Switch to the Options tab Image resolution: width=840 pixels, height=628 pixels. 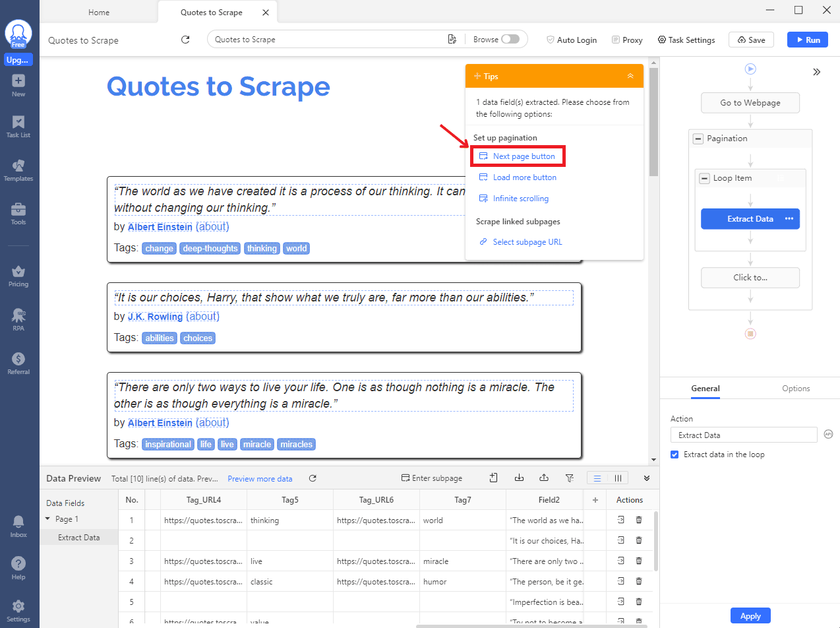point(795,389)
